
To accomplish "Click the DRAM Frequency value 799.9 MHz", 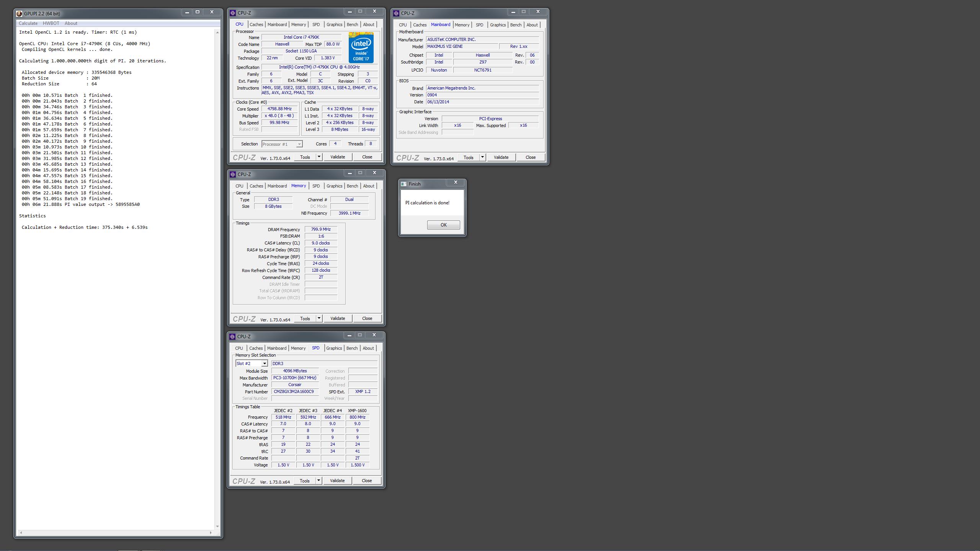I will click(x=321, y=230).
